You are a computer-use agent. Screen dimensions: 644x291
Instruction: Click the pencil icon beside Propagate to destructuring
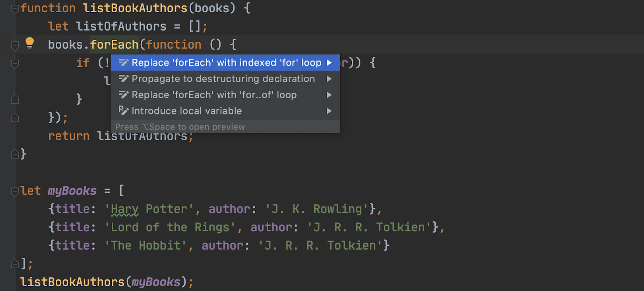click(124, 79)
